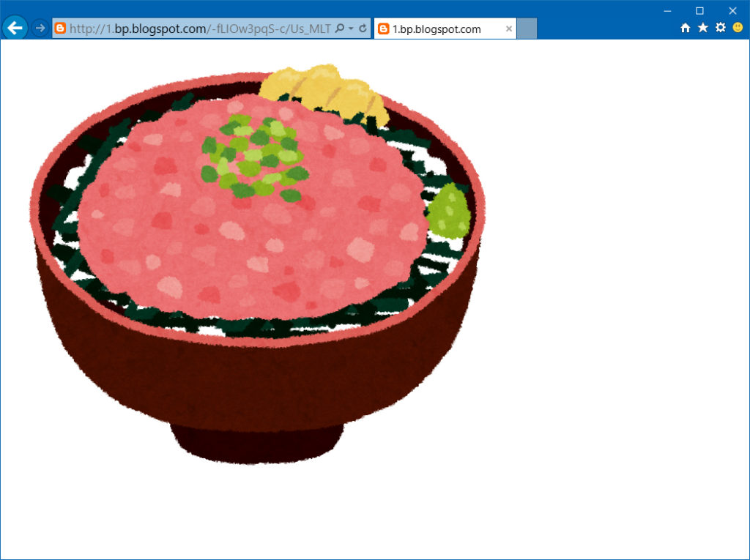
Task: Click the green wasabi on the bowl image
Action: 449,210
